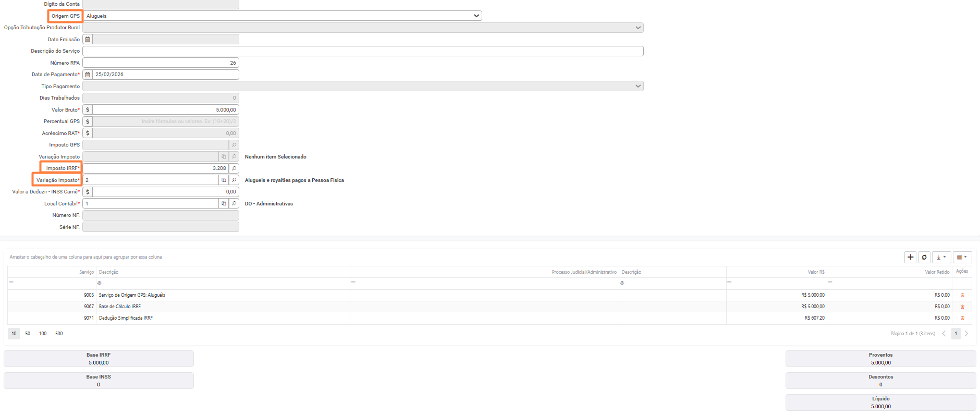Image resolution: width=980 pixels, height=415 pixels.
Task: Click magnifier search icon beside Imposto IRRF
Action: coord(234,168)
